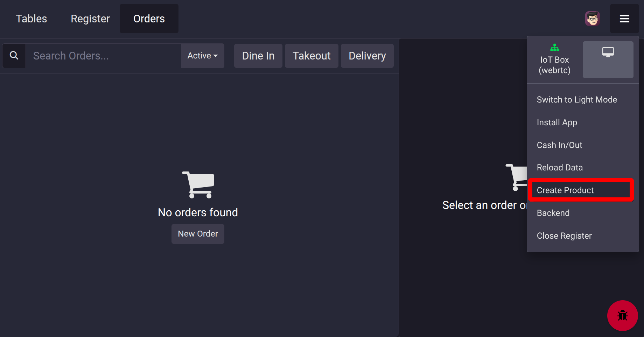Select Create Product from menu
The height and width of the screenshot is (337, 644).
[x=565, y=190]
